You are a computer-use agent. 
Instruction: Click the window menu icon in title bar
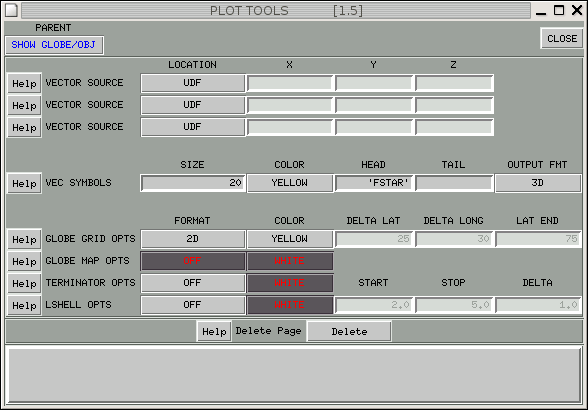[11, 10]
